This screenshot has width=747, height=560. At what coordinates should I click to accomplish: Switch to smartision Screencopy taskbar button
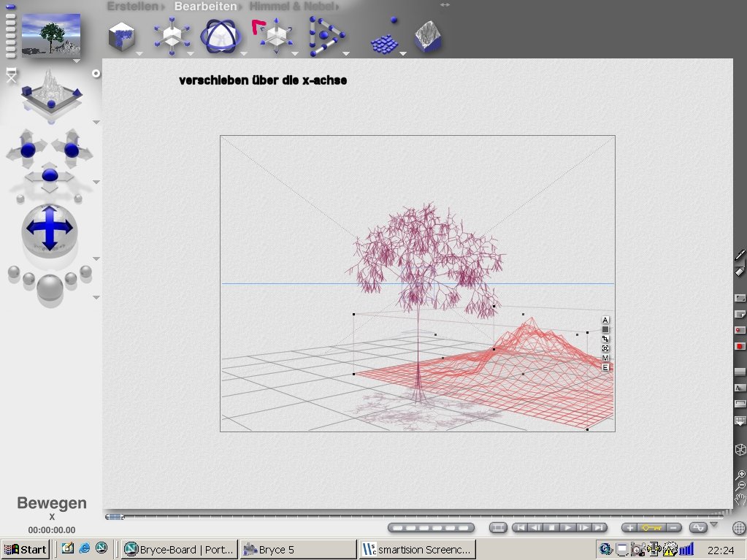coord(418,550)
